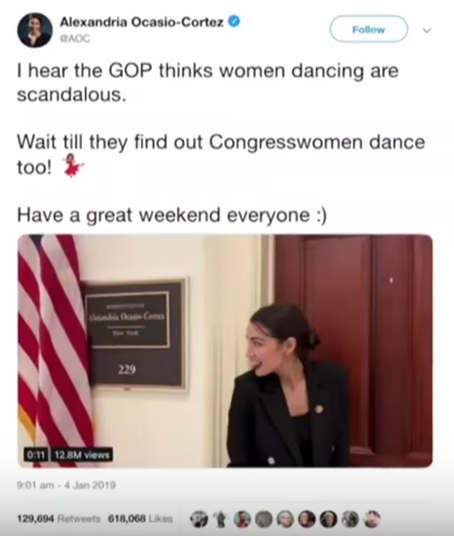Click the 229 office nameplate in video
The image size is (454, 536).
[136, 335]
